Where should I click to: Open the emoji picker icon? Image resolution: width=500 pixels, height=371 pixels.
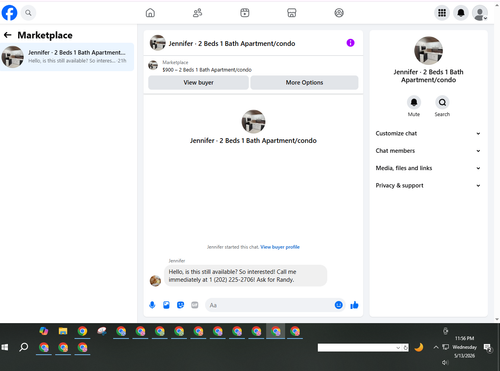[x=338, y=305]
